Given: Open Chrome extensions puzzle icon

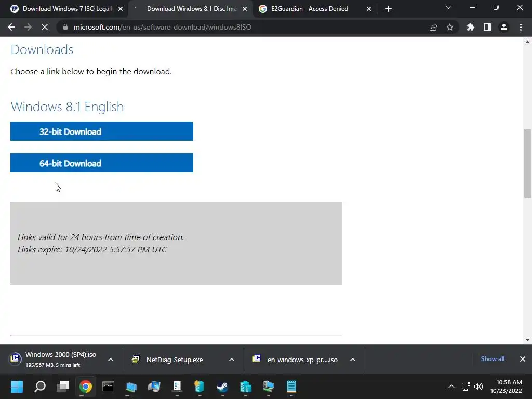Looking at the screenshot, I should pyautogui.click(x=471, y=27).
